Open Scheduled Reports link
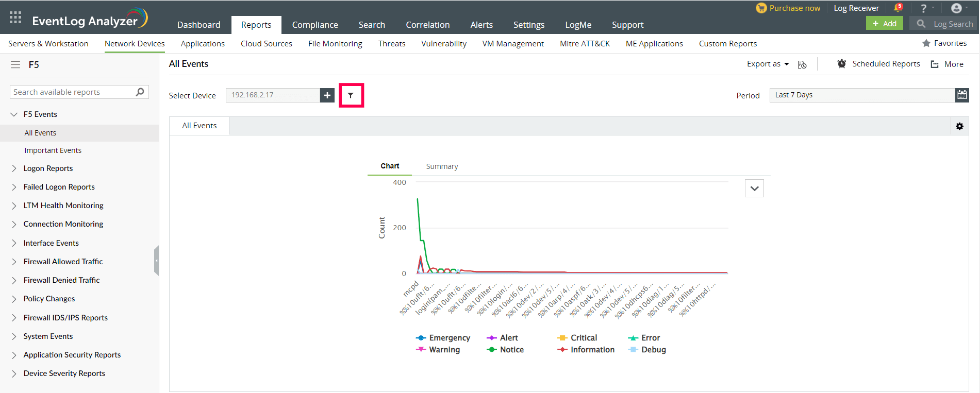Image resolution: width=980 pixels, height=393 pixels. 886,64
